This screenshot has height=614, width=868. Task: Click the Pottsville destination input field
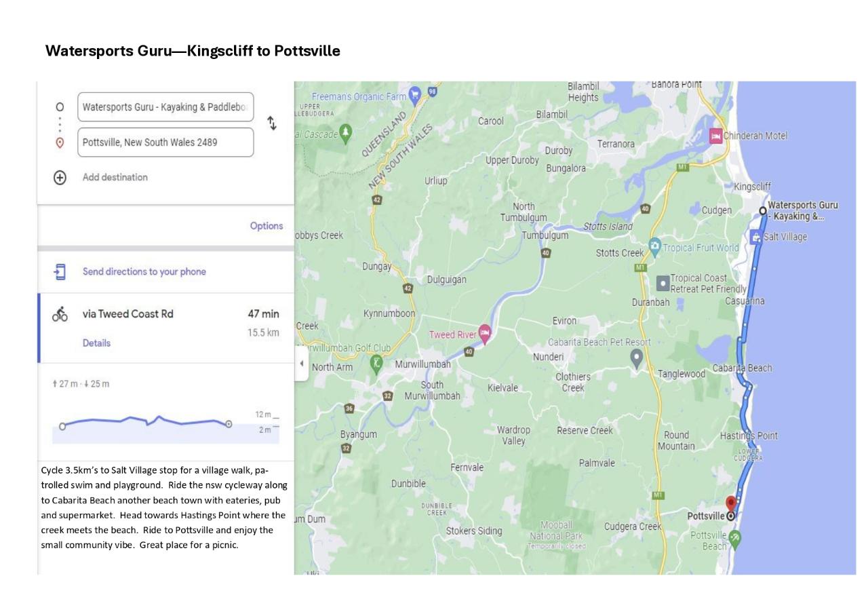click(165, 142)
